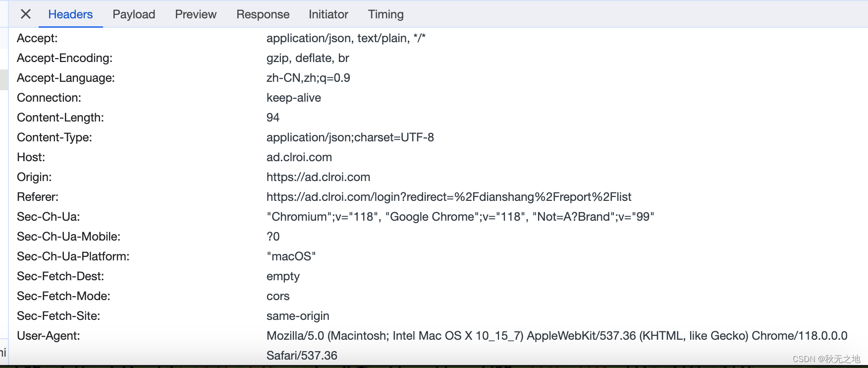Open the Timing tab
The height and width of the screenshot is (368, 868).
385,14
